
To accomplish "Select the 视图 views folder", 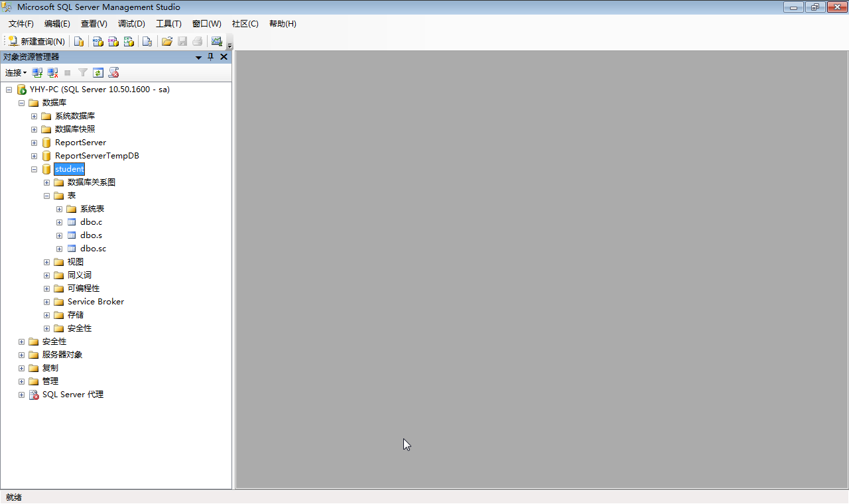I will coord(76,262).
